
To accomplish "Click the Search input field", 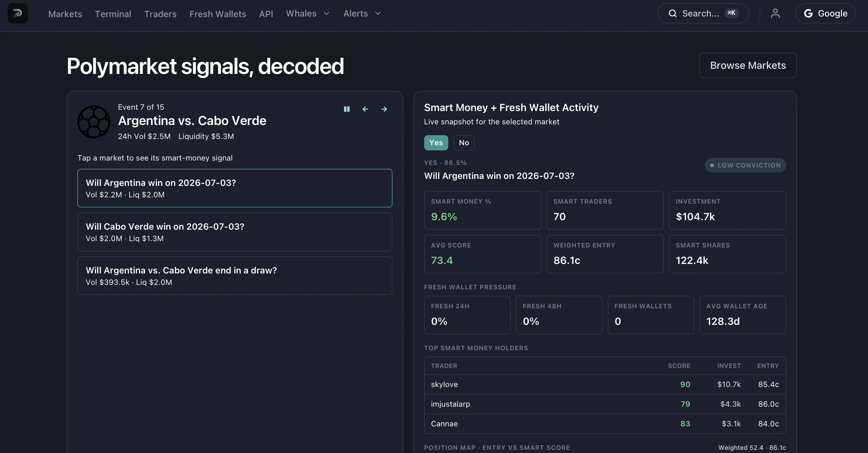I will 703,13.
